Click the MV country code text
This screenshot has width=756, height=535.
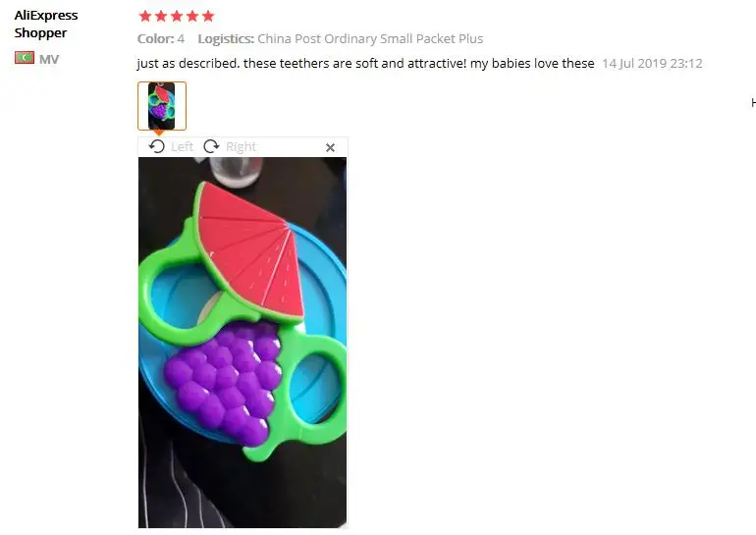(49, 59)
